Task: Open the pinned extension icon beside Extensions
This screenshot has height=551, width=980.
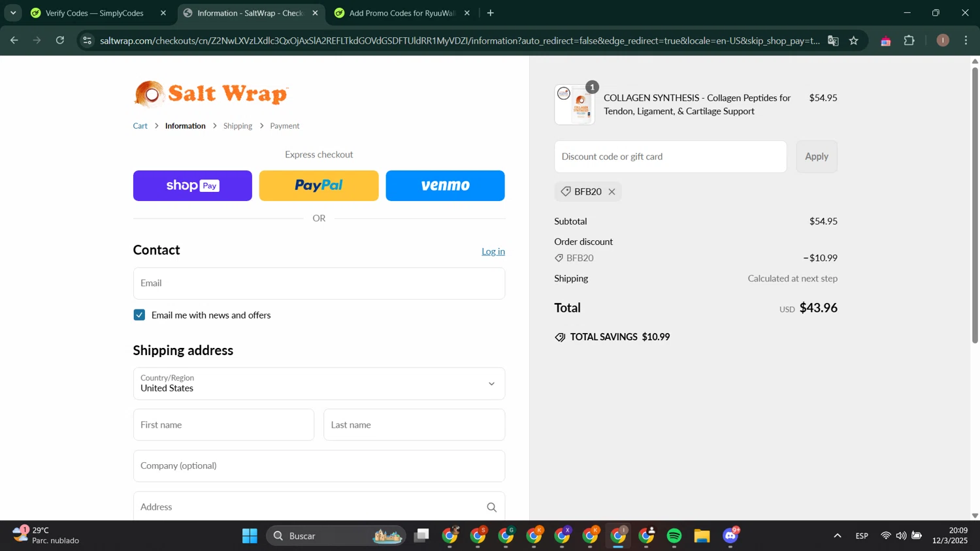Action: [886, 40]
